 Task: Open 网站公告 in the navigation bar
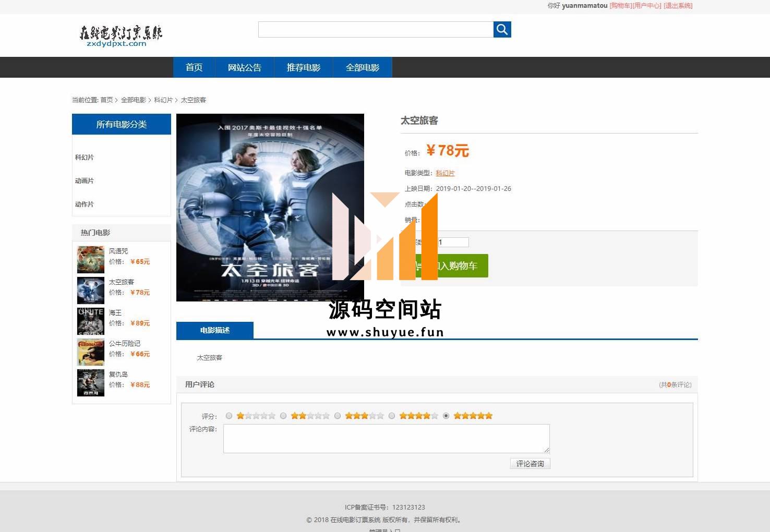pyautogui.click(x=245, y=67)
